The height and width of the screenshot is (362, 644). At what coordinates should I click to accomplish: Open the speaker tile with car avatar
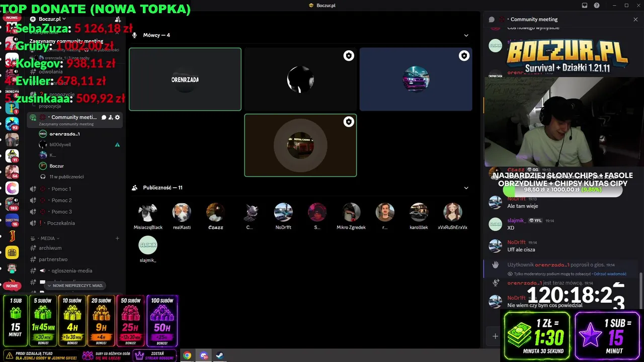tap(416, 79)
